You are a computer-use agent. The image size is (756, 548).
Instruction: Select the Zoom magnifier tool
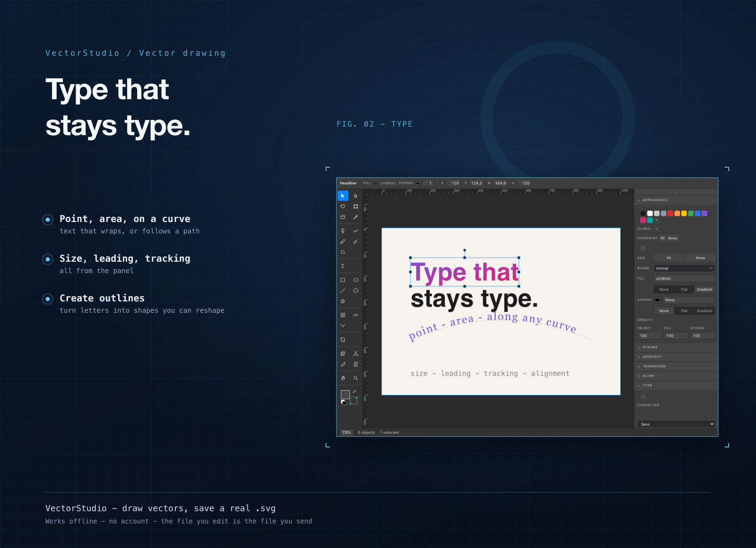coord(356,378)
